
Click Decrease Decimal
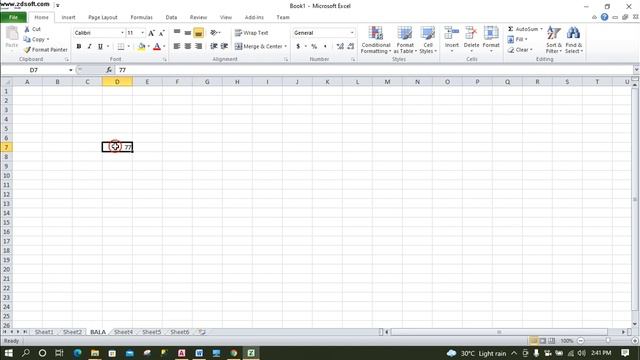coord(351,47)
